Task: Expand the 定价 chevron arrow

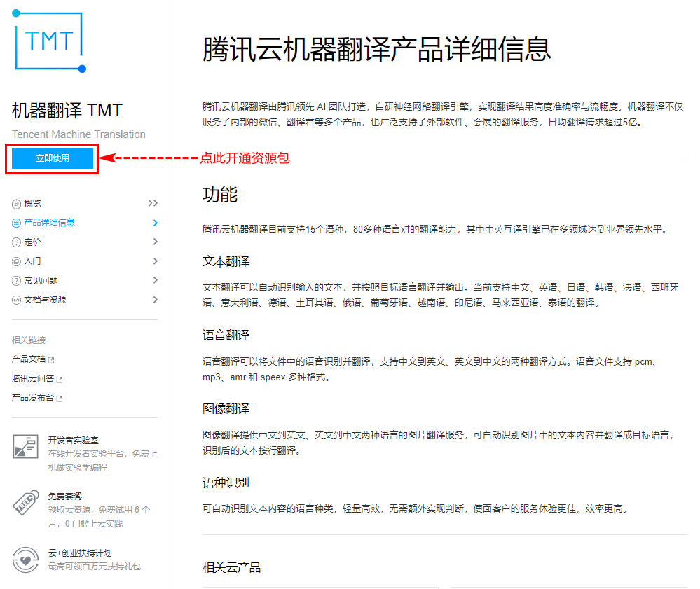Action: pyautogui.click(x=155, y=242)
